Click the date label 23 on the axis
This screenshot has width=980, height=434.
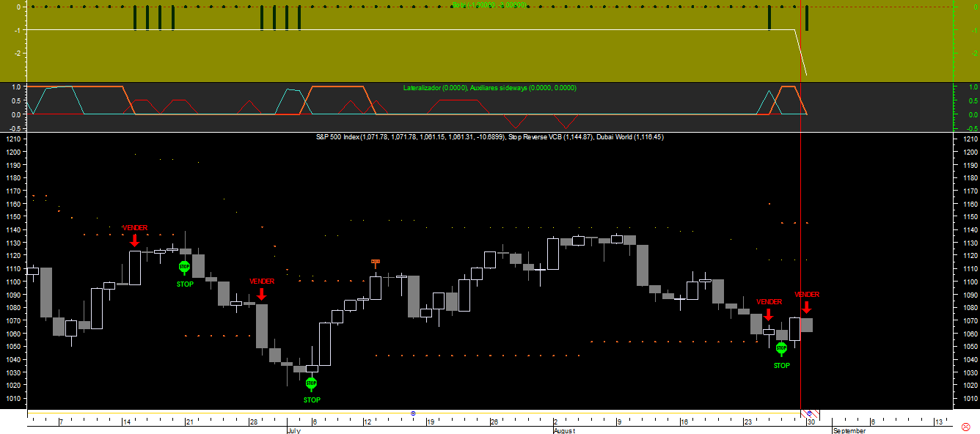[x=747, y=422]
